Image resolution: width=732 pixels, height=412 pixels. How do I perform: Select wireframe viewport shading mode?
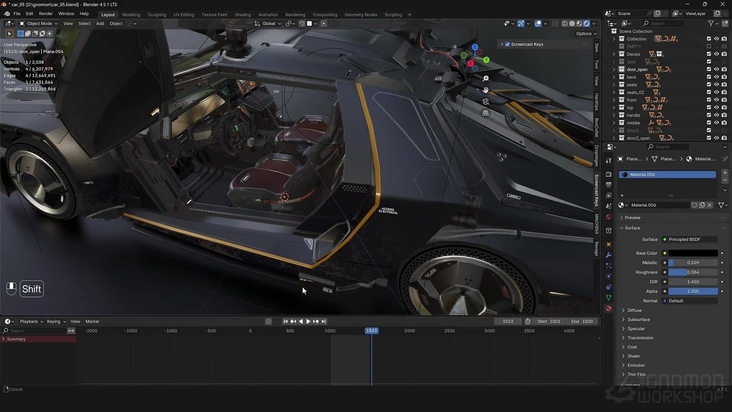click(565, 23)
